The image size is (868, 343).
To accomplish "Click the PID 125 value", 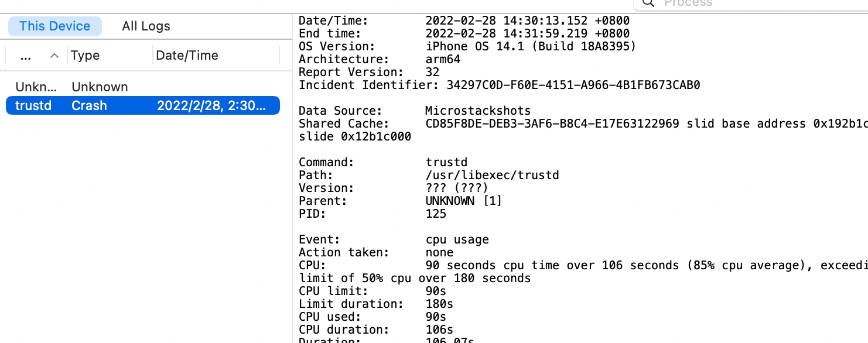I will pyautogui.click(x=436, y=214).
